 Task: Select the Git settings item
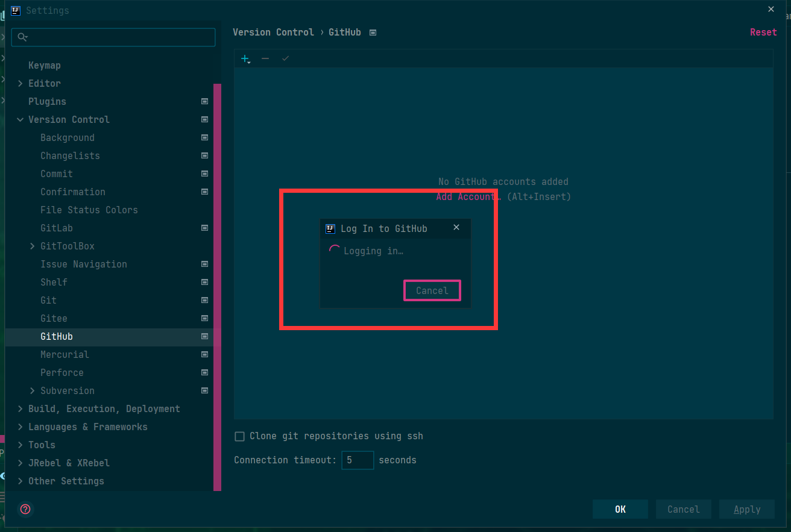[48, 300]
